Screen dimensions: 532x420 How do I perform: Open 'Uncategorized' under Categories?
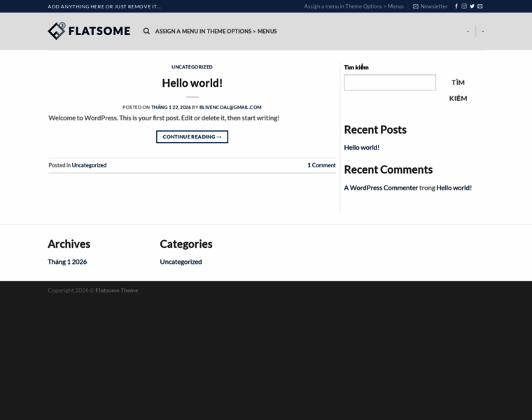coord(181,262)
